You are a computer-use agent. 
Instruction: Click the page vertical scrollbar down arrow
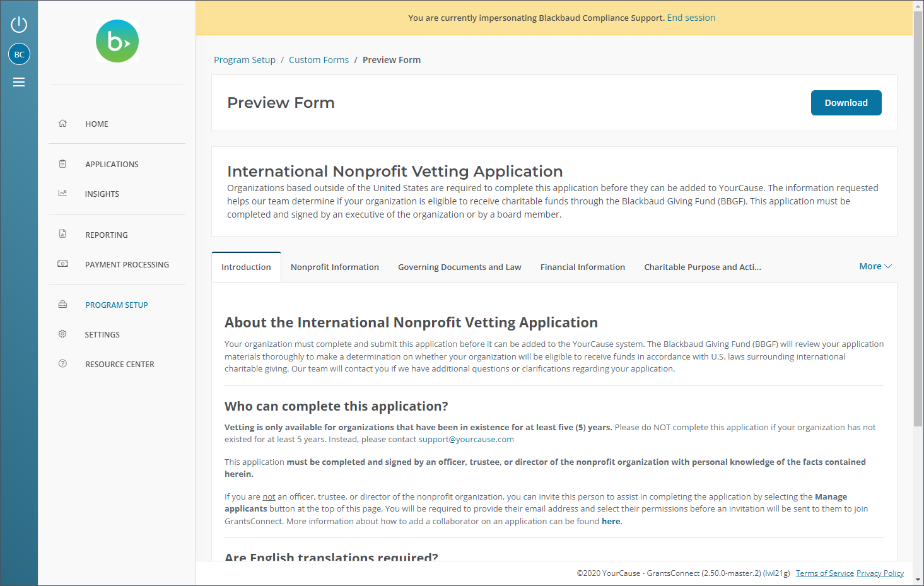click(918, 579)
